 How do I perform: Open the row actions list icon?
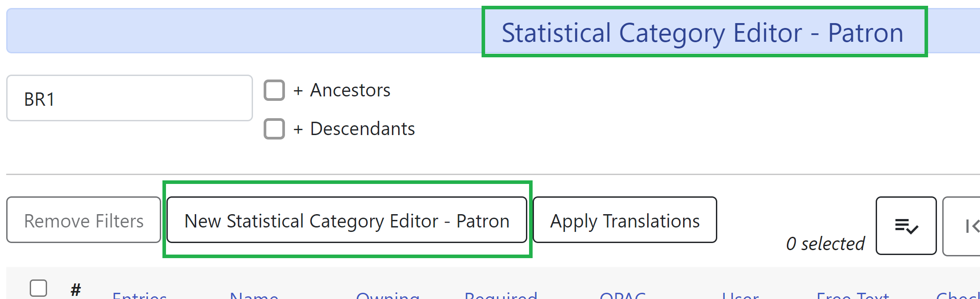pyautogui.click(x=906, y=226)
